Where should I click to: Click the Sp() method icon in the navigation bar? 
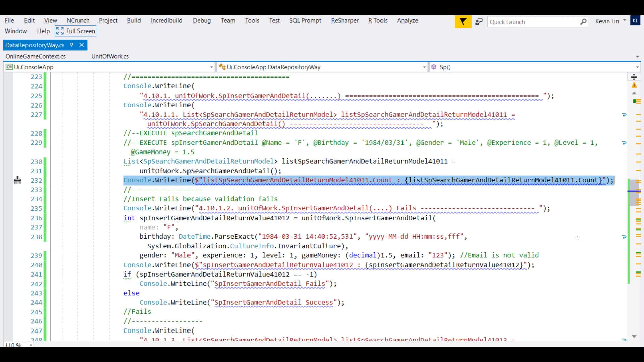(x=434, y=67)
